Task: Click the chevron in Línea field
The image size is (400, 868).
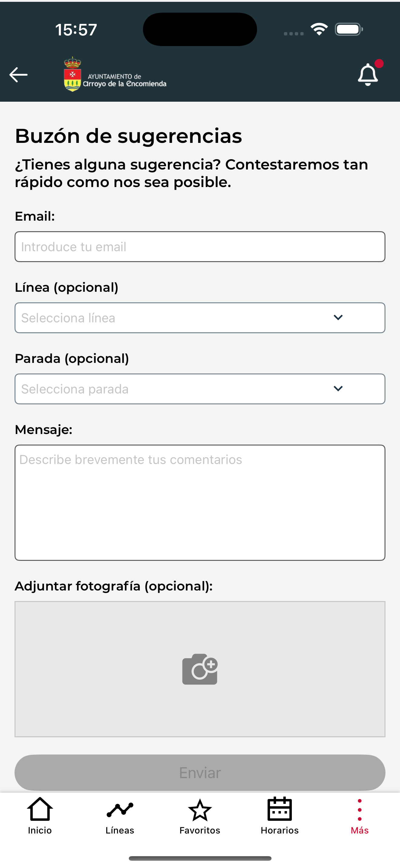Action: 338,317
